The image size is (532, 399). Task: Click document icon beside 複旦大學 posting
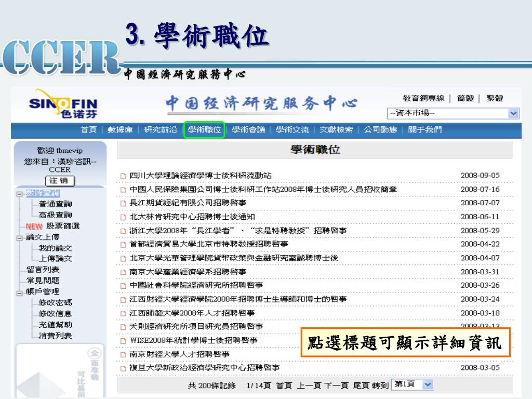(x=123, y=368)
